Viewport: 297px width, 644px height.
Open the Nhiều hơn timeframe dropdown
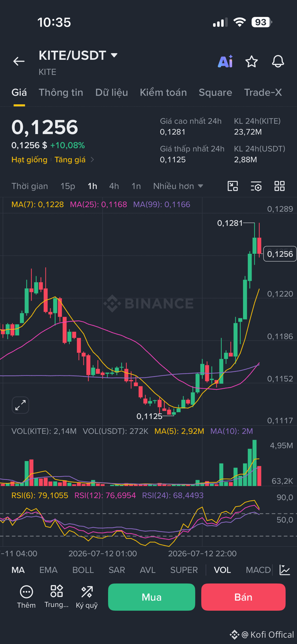(178, 186)
